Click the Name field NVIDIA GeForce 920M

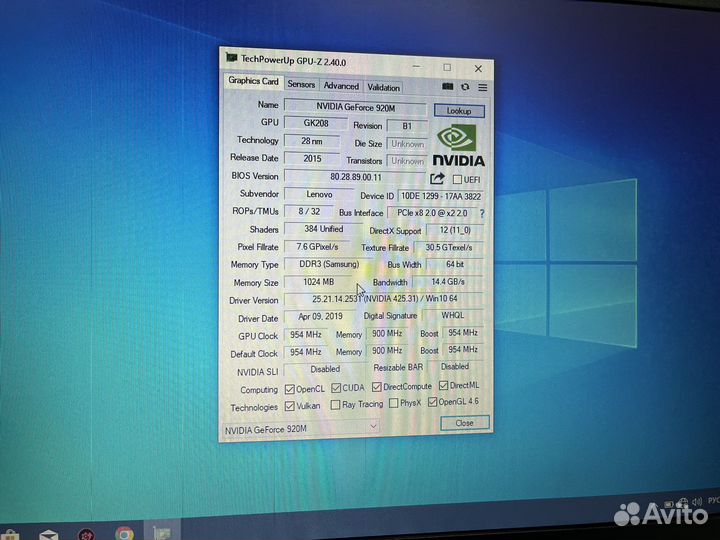coord(355,107)
